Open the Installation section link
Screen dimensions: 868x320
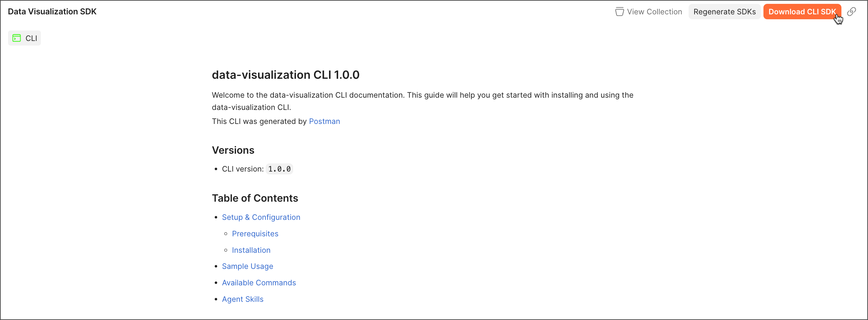coord(251,250)
